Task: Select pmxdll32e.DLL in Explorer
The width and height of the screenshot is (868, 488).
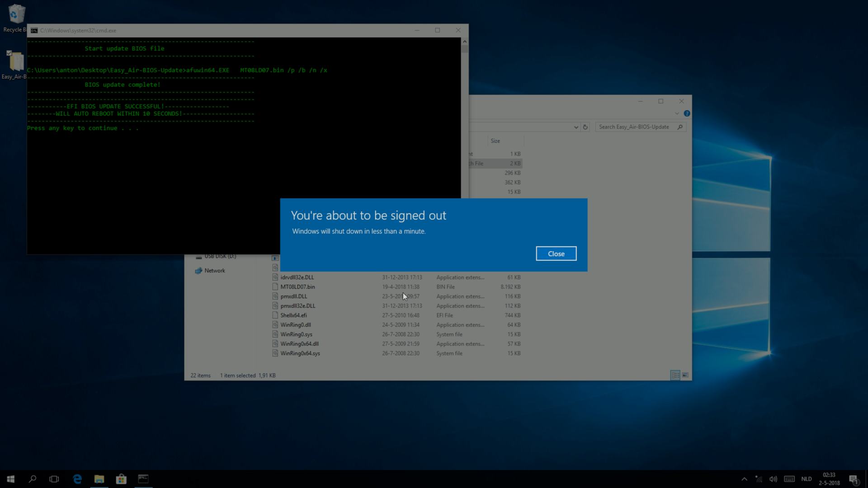Action: pos(297,306)
